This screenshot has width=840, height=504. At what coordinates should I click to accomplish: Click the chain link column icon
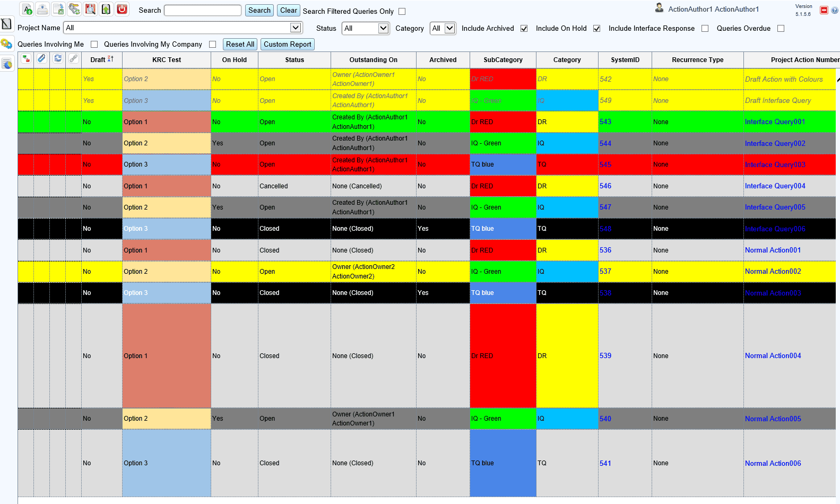point(74,59)
